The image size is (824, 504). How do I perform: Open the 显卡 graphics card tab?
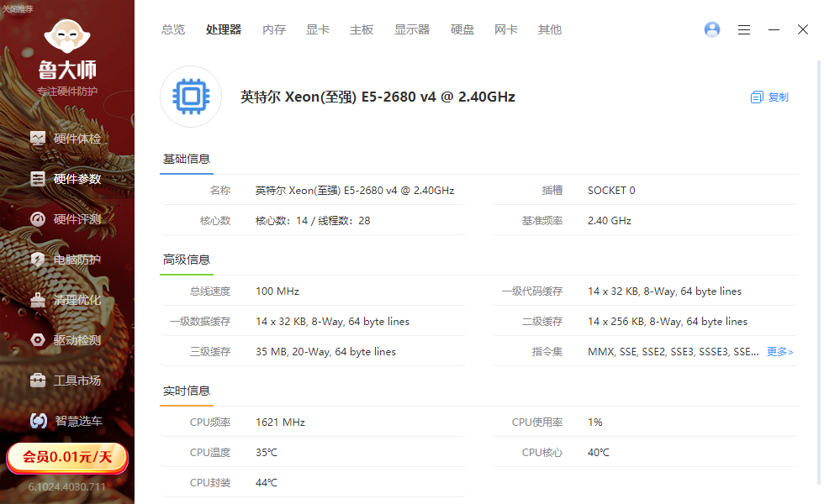[x=317, y=29]
